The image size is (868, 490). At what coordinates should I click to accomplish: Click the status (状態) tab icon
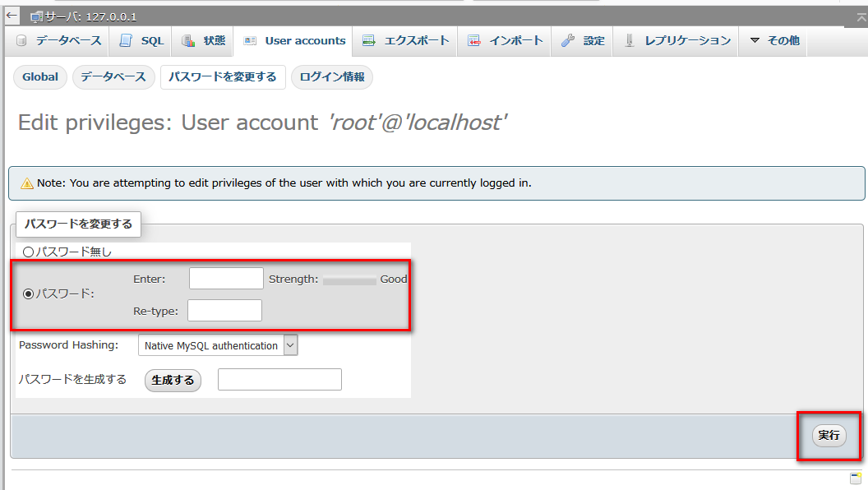188,41
